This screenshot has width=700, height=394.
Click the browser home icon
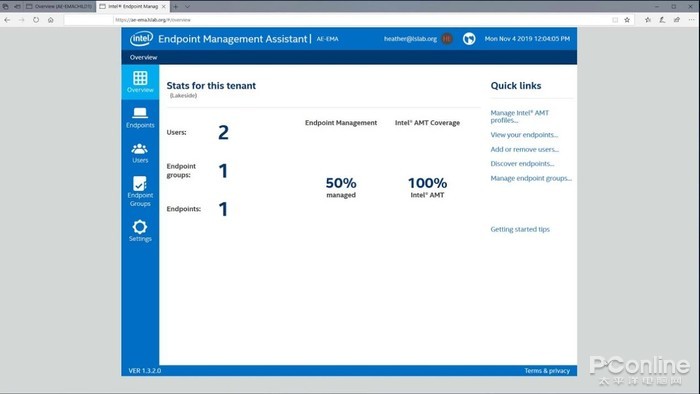[51, 20]
